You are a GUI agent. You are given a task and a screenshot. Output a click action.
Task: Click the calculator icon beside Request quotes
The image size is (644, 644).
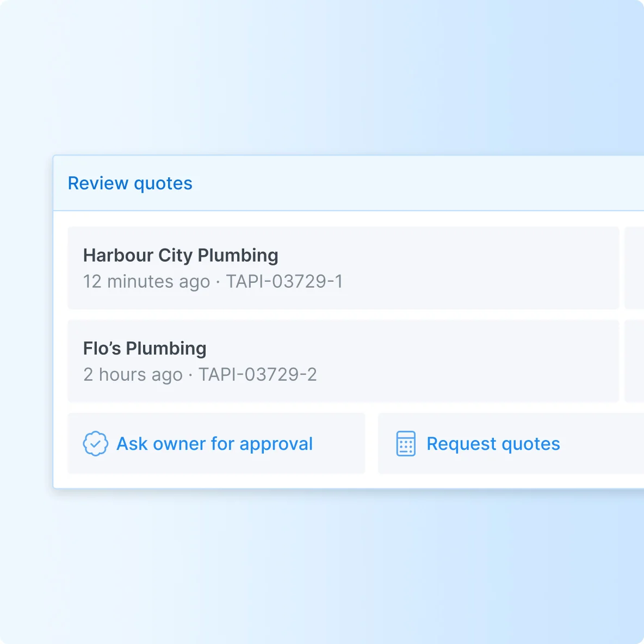406,444
